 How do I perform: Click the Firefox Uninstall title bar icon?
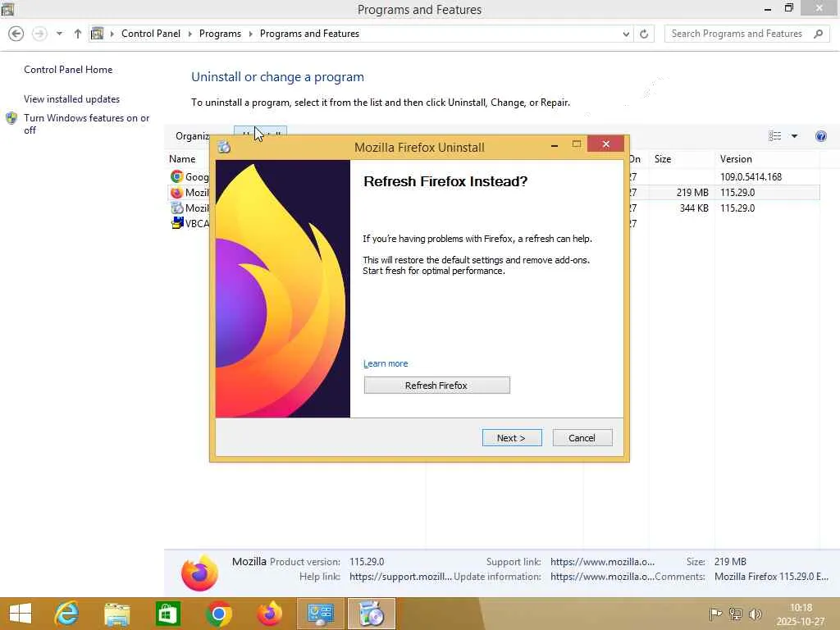coord(224,147)
